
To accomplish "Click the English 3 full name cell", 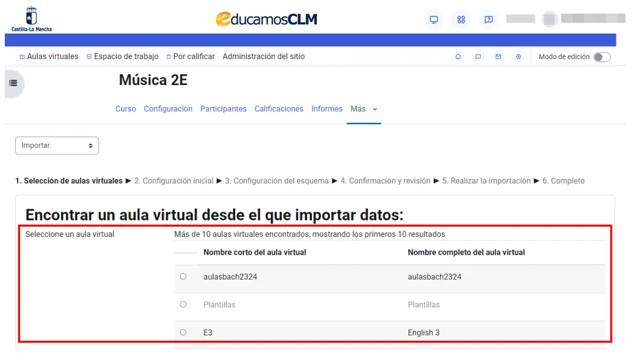I will click(x=423, y=332).
